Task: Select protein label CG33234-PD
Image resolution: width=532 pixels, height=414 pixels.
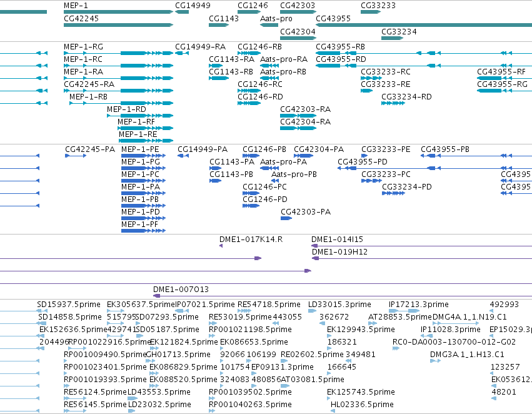Action: pos(407,187)
